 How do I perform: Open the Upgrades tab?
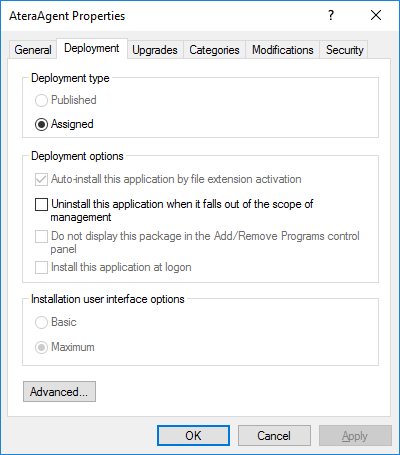click(155, 50)
